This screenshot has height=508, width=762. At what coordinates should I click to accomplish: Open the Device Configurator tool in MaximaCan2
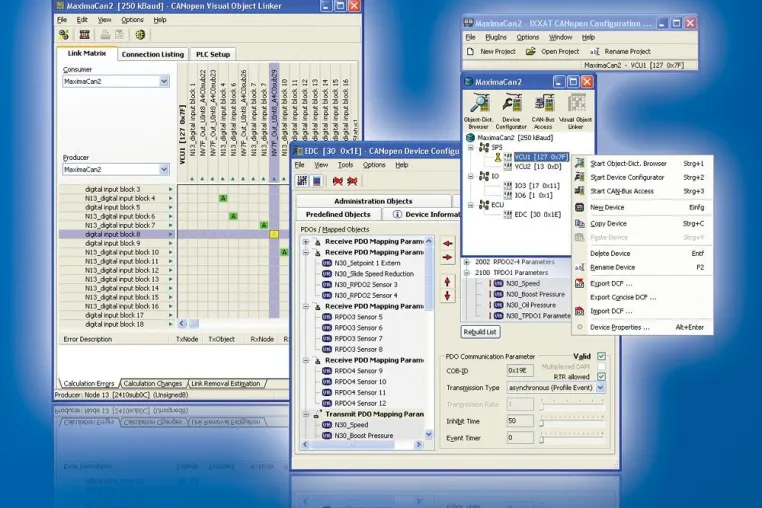pyautogui.click(x=511, y=111)
